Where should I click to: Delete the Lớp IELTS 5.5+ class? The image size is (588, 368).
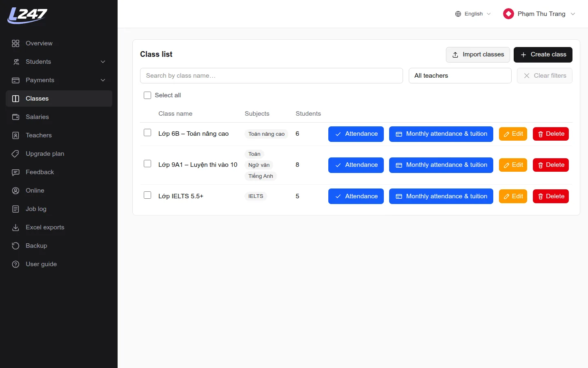550,196
